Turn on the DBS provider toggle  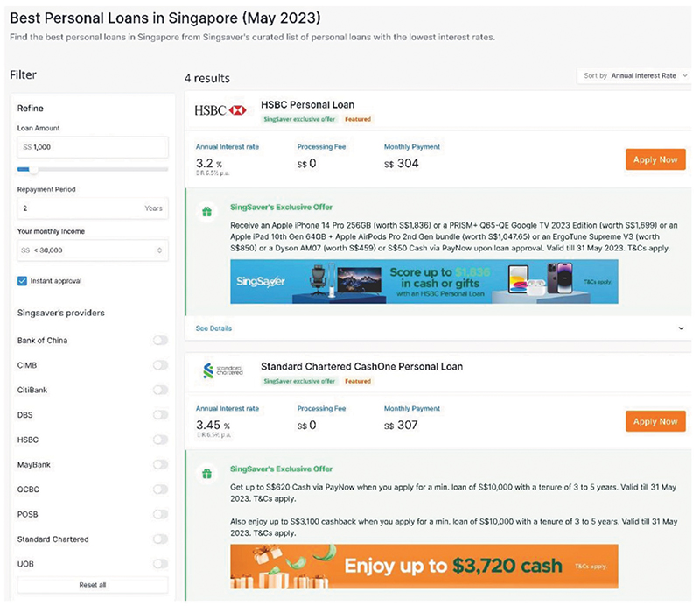[x=160, y=415]
